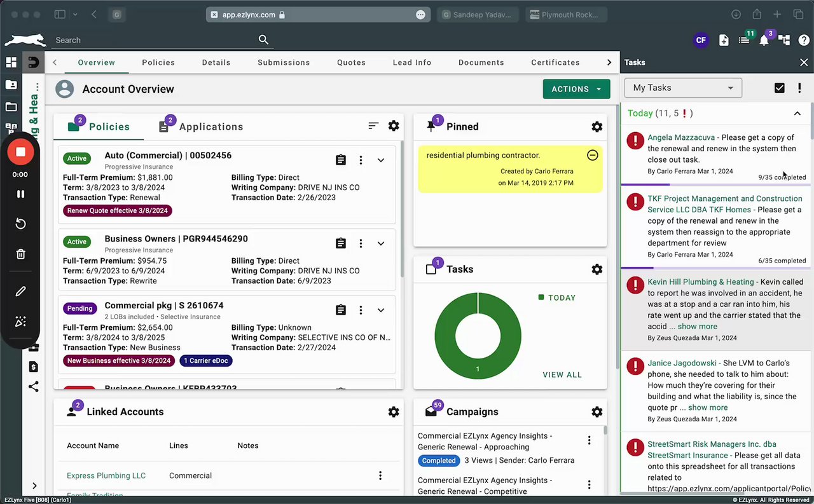814x504 pixels.
Task: Open three-dot menu on Auto (Commercial) policy
Action: (x=361, y=160)
